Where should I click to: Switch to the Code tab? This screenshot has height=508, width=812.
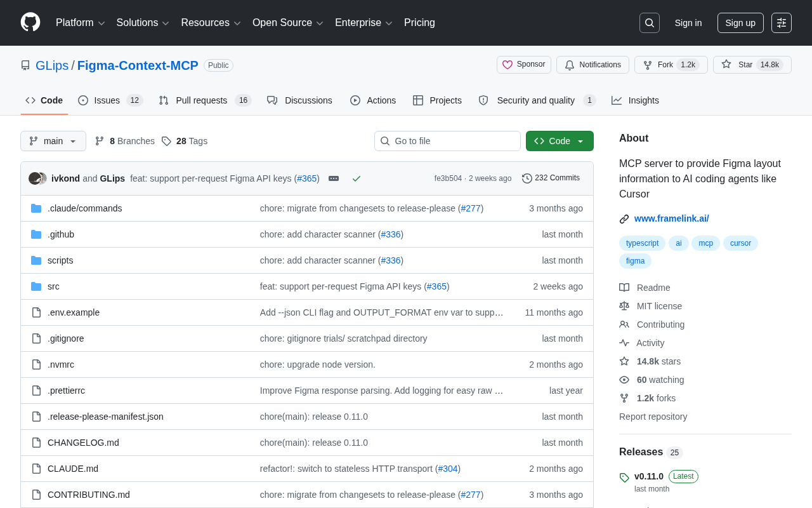coord(44,100)
